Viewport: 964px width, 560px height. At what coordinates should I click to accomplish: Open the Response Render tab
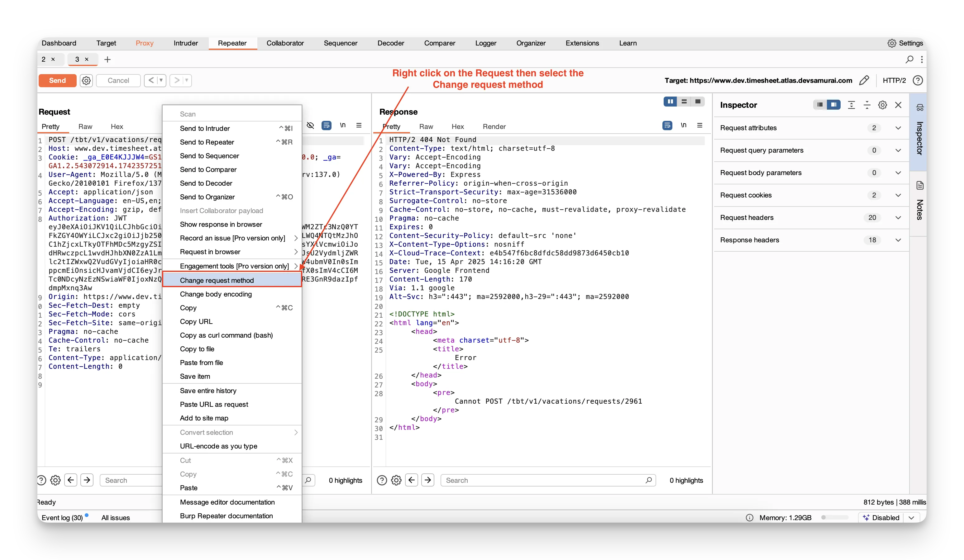click(494, 127)
